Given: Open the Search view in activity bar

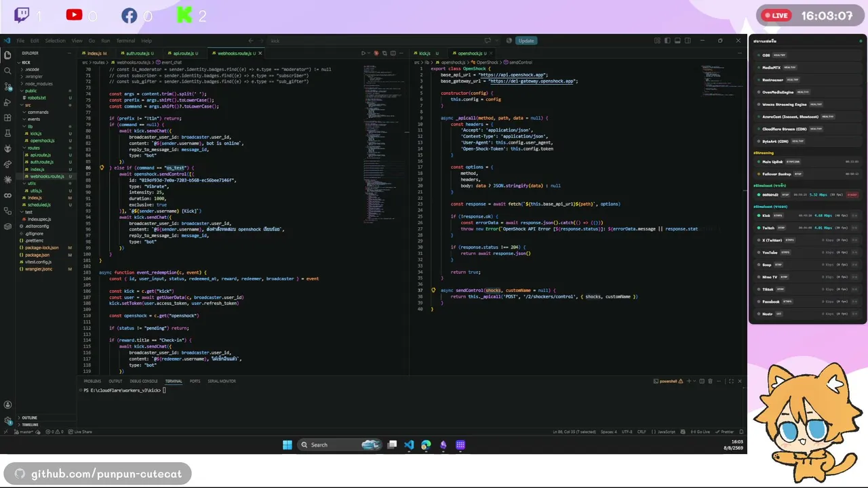Looking at the screenshot, I should pos(7,70).
